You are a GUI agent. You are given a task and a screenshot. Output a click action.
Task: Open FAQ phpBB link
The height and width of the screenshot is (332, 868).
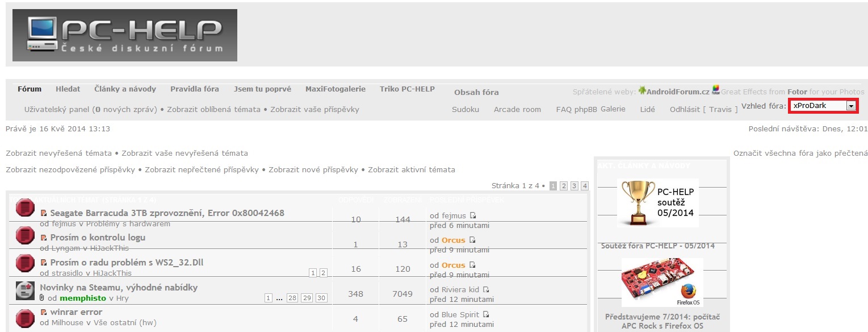click(577, 110)
